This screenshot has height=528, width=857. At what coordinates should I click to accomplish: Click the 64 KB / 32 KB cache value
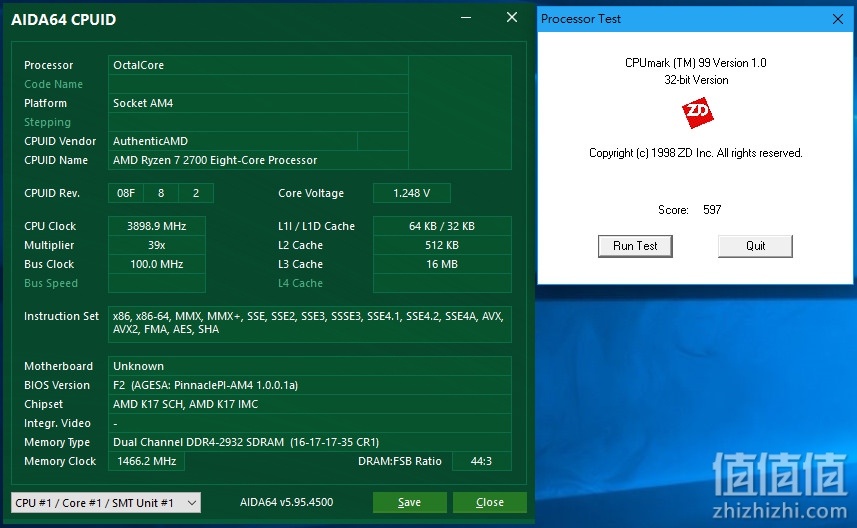(442, 226)
